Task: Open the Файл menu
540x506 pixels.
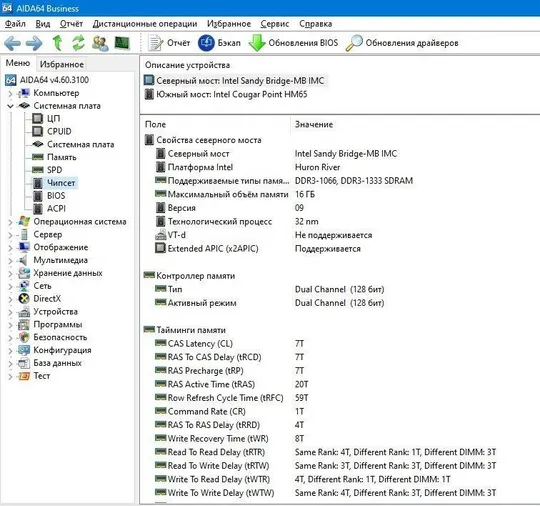Action: click(15, 24)
